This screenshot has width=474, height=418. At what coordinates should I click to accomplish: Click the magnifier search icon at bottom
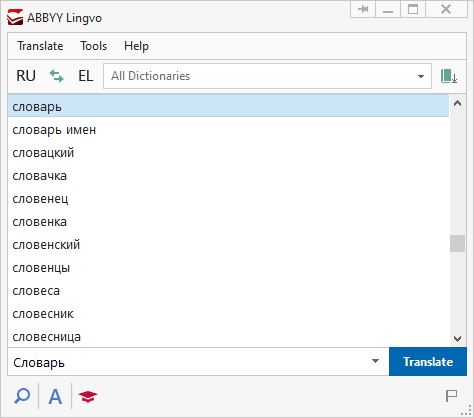(22, 396)
